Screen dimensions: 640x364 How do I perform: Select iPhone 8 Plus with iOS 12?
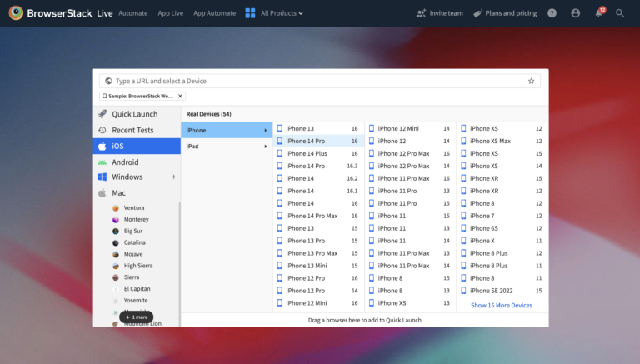pyautogui.click(x=502, y=253)
